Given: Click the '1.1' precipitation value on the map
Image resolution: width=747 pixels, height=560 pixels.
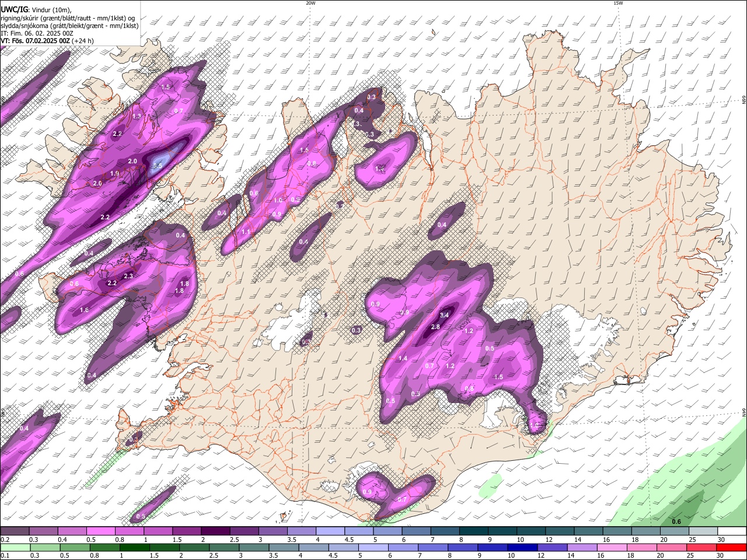Looking at the screenshot, I should [x=246, y=232].
